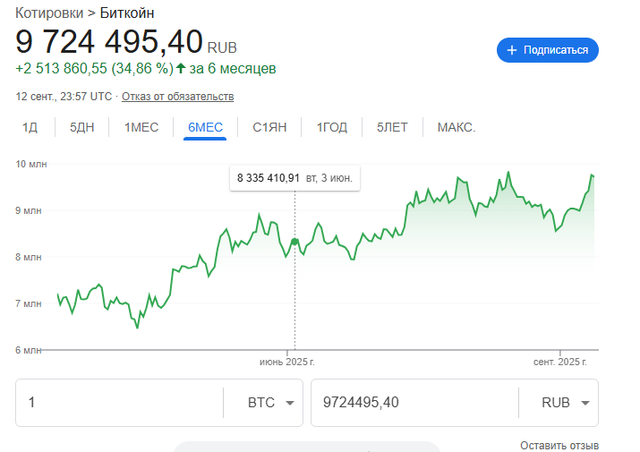The width and height of the screenshot is (640, 452).
Task: Show the МАКС. full history range
Action: (x=456, y=127)
